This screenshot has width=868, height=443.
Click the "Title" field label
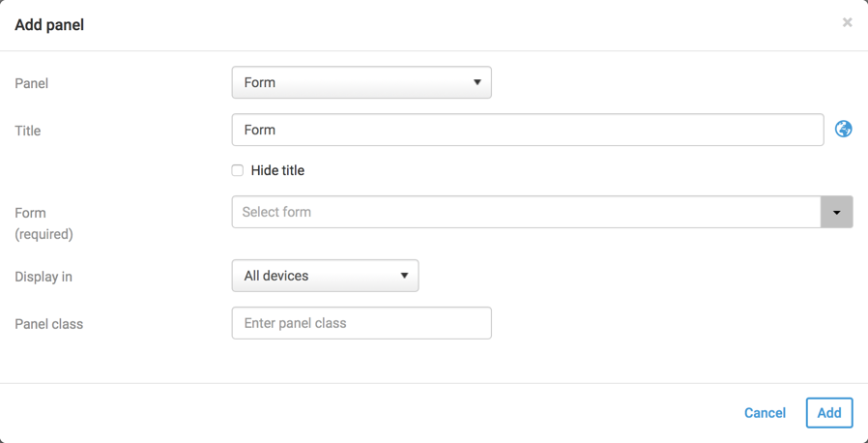(28, 131)
